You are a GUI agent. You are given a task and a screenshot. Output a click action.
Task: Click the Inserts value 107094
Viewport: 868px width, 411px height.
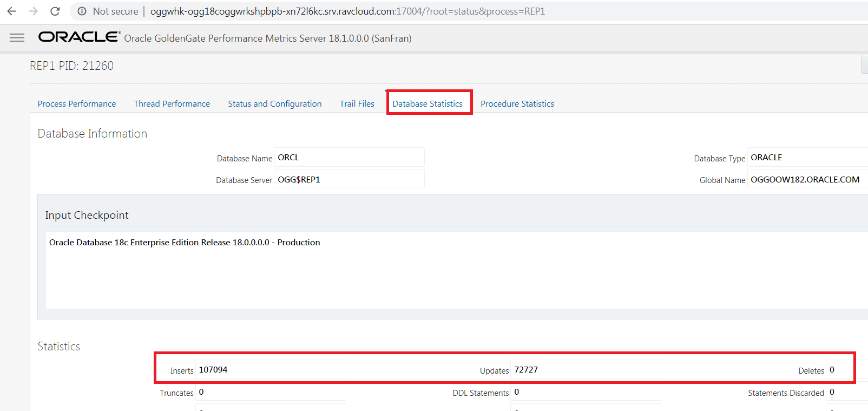(271, 370)
